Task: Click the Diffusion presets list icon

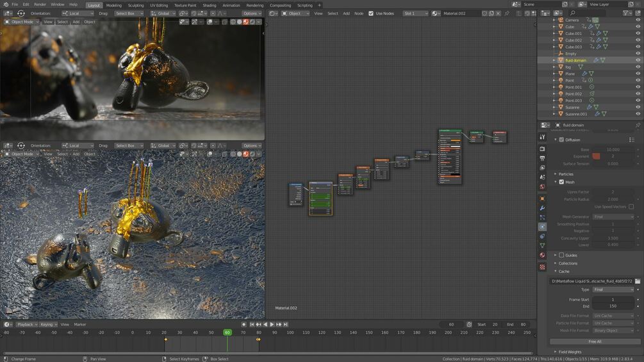Action: tap(632, 140)
